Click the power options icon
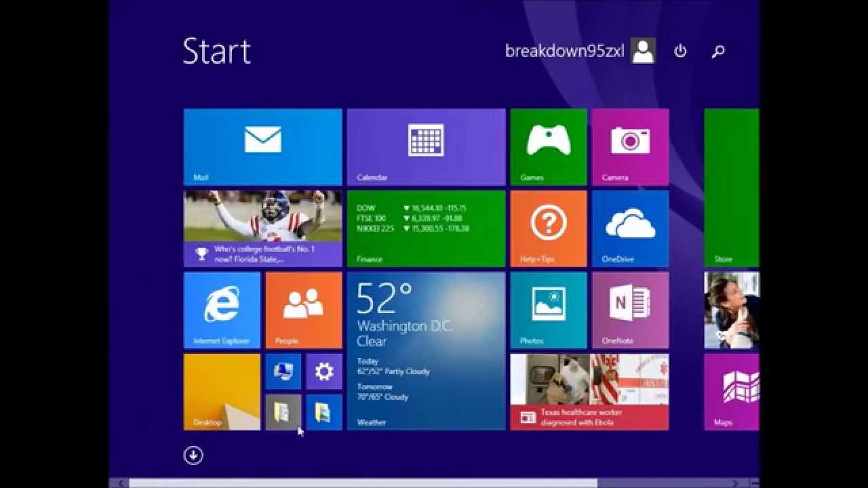 (680, 51)
